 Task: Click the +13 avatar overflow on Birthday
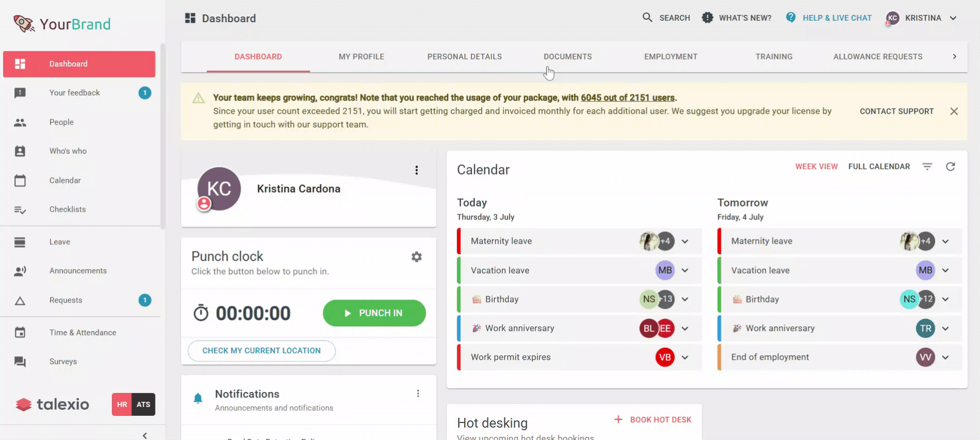667,299
